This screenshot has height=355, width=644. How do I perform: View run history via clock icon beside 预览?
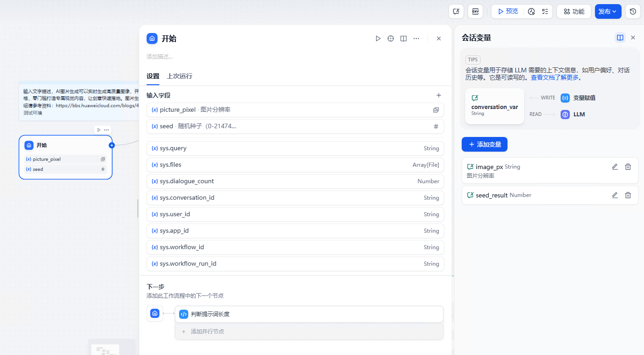tap(531, 11)
